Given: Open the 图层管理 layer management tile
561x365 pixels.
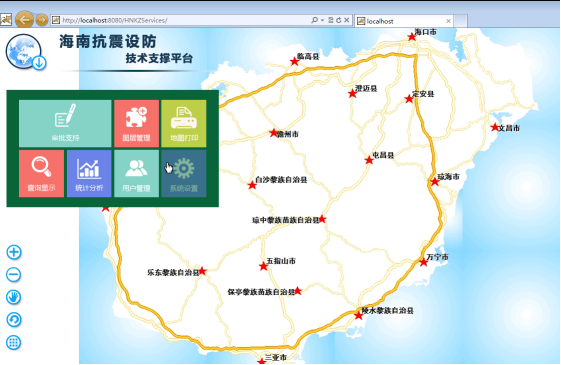Looking at the screenshot, I should [x=136, y=123].
